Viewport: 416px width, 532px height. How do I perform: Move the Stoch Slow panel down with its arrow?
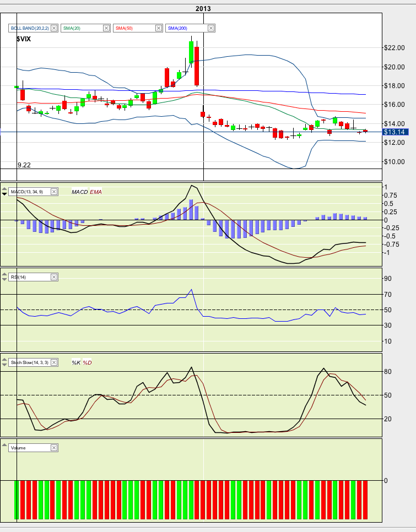[x=4, y=365]
